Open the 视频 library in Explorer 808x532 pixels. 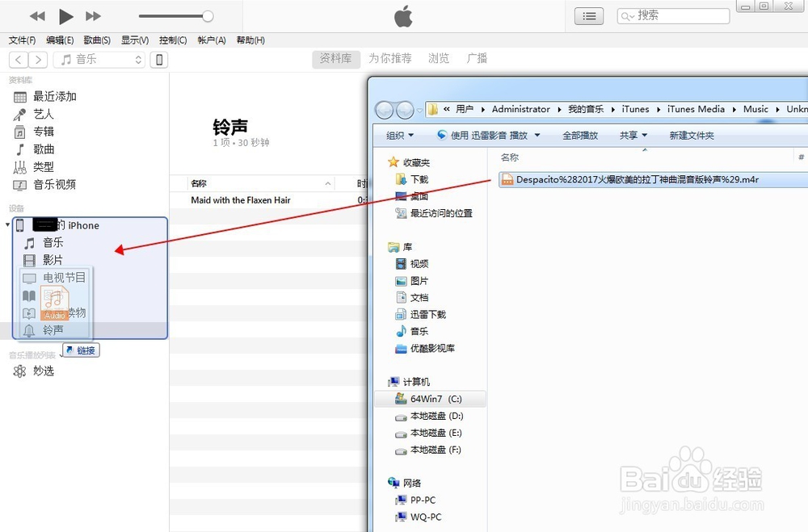coord(419,264)
